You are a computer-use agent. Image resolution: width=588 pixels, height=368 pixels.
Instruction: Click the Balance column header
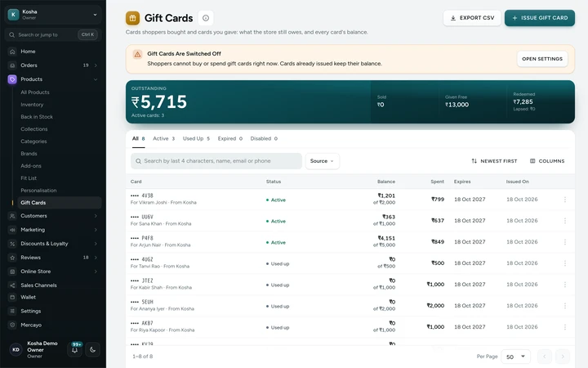pyautogui.click(x=385, y=182)
